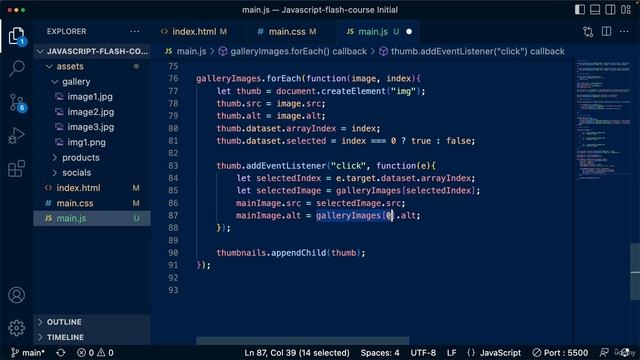Click line number 83 in the gutter
This screenshot has width=640, height=360.
(x=173, y=166)
